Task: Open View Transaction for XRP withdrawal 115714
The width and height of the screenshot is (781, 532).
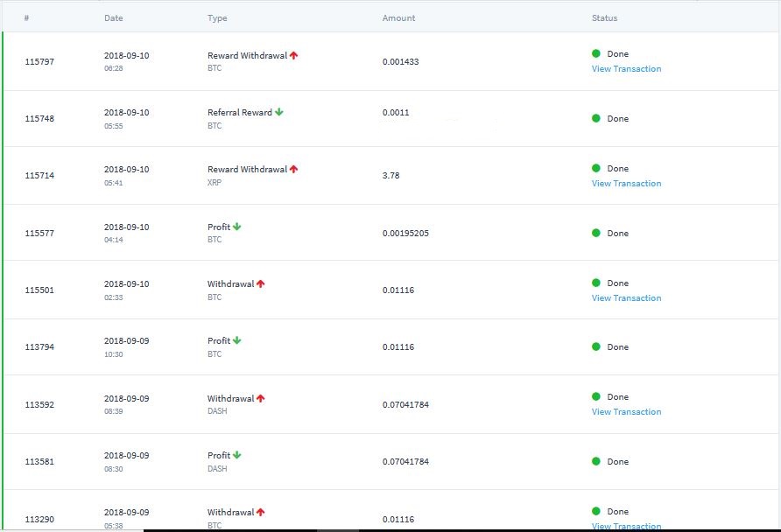Action: pos(626,183)
